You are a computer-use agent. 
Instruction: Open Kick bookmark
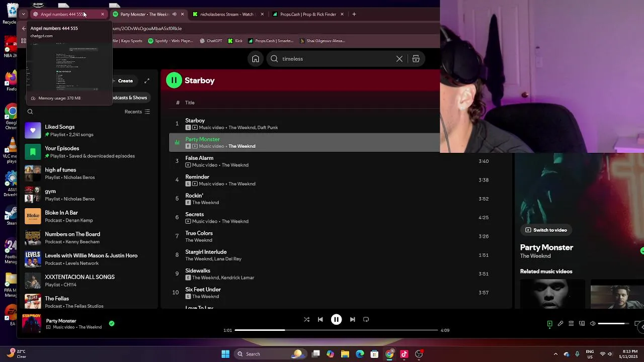[x=235, y=41]
